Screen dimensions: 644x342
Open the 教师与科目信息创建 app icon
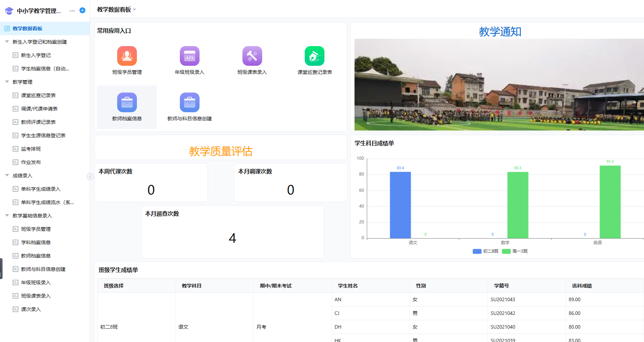coord(189,102)
